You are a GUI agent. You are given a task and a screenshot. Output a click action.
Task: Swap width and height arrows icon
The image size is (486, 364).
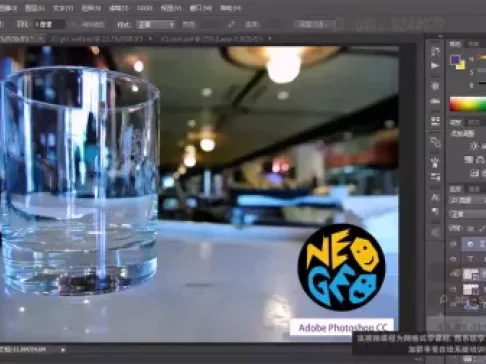[231, 24]
